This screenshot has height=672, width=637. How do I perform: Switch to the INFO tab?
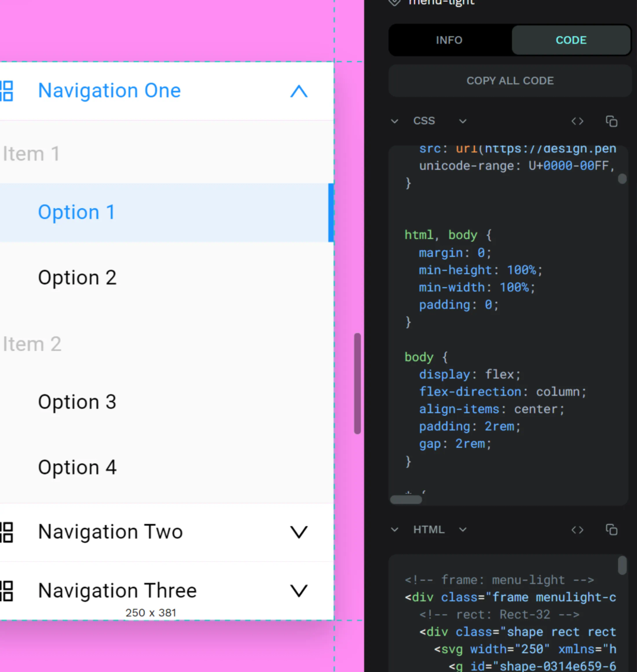449,40
